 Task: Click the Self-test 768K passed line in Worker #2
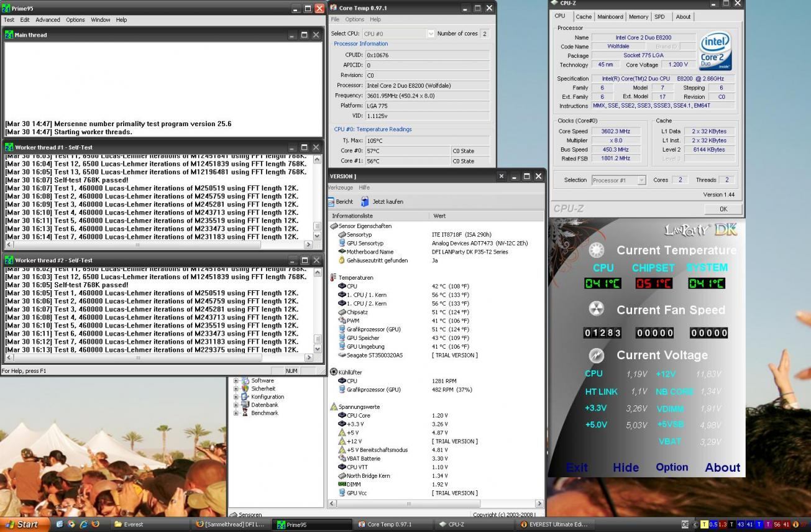click(x=66, y=285)
